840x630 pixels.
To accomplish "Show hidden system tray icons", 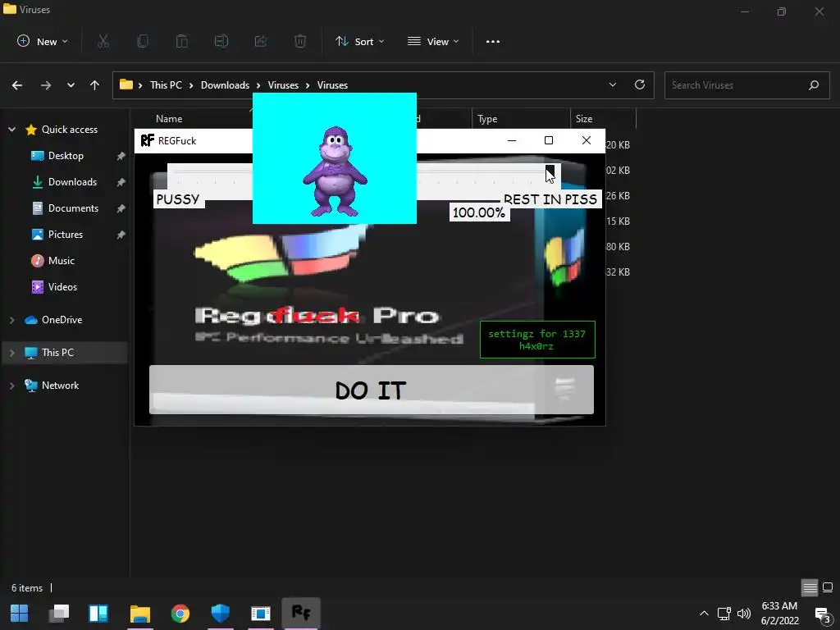I will [x=704, y=614].
